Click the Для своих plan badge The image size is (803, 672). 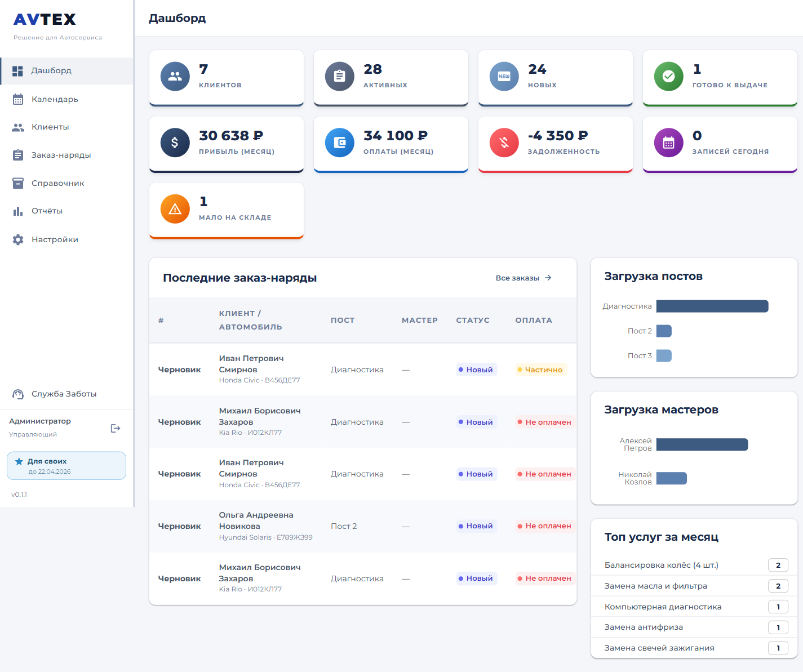click(66, 466)
